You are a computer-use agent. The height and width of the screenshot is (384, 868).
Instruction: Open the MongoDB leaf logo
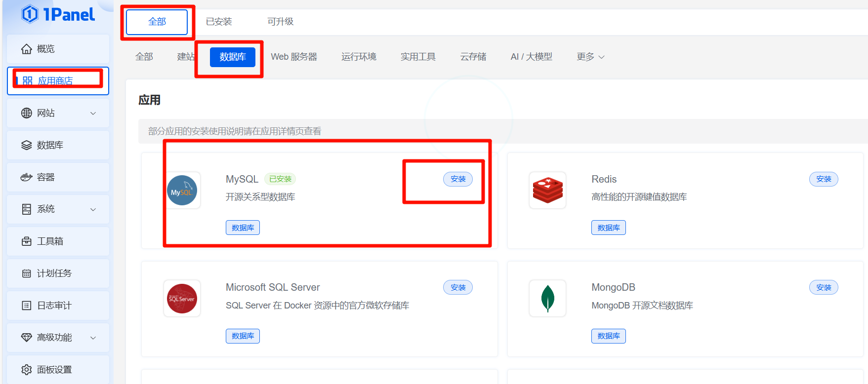pyautogui.click(x=547, y=299)
